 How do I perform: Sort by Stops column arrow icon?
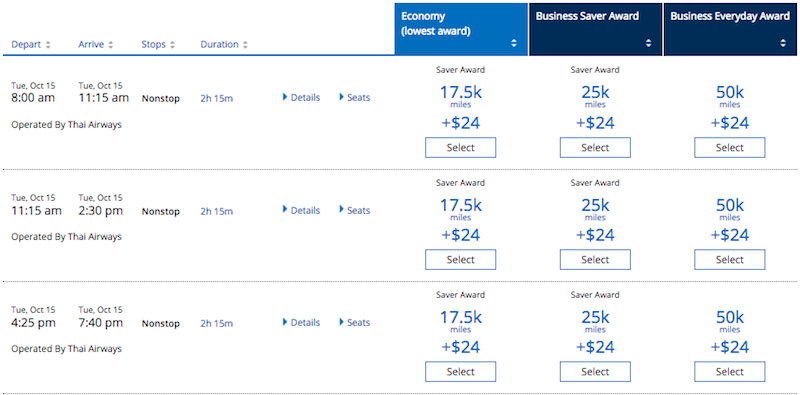[172, 45]
